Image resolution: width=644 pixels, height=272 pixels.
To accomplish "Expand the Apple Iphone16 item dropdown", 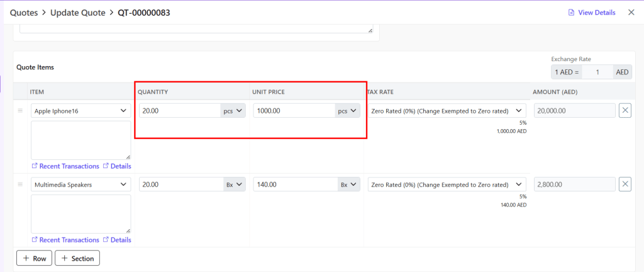I will click(123, 111).
